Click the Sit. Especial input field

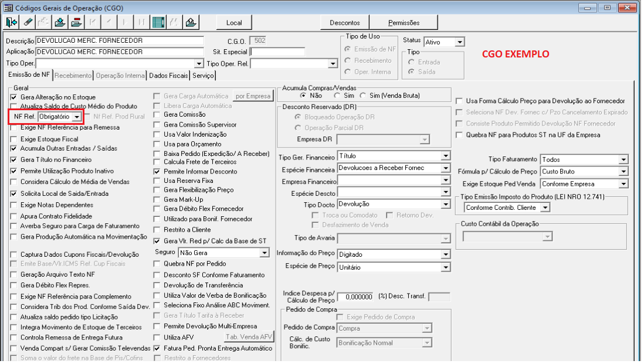277,52
